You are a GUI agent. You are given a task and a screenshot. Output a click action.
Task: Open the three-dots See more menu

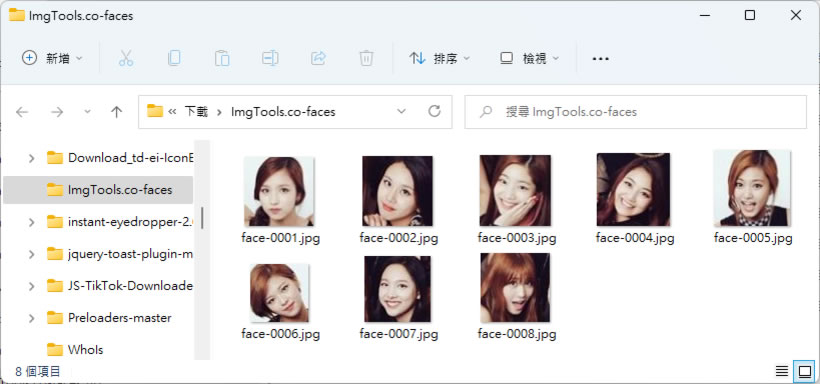pyautogui.click(x=600, y=59)
